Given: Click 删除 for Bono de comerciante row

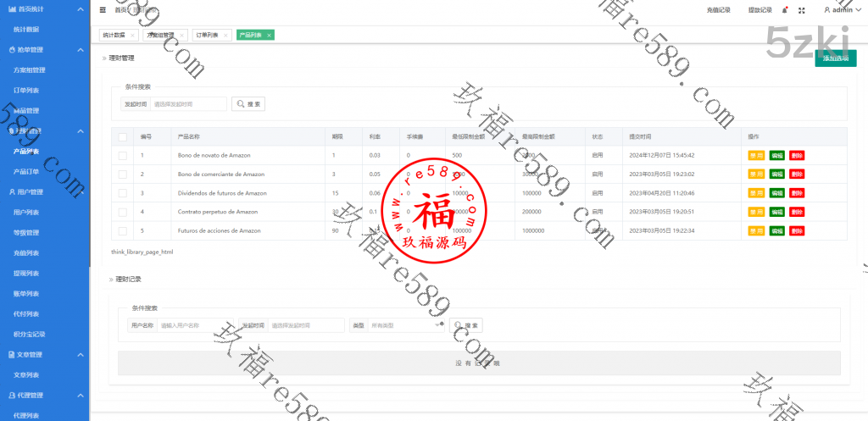Looking at the screenshot, I should (x=797, y=174).
